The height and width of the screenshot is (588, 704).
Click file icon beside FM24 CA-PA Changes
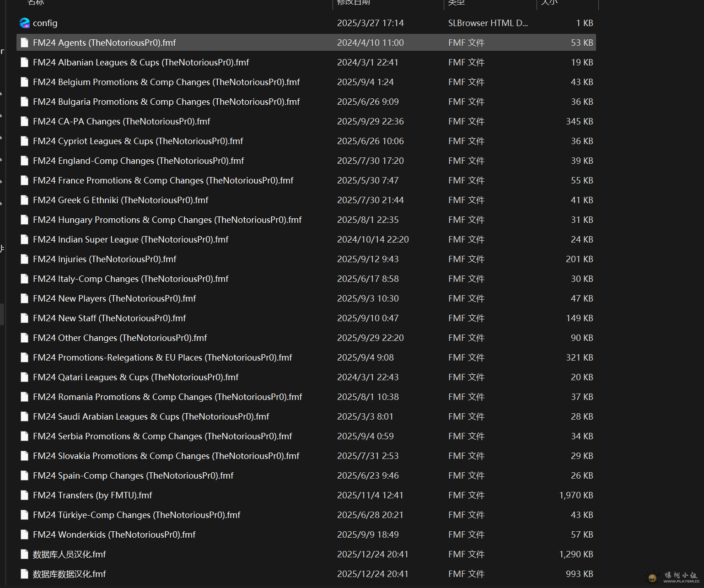pyautogui.click(x=25, y=121)
